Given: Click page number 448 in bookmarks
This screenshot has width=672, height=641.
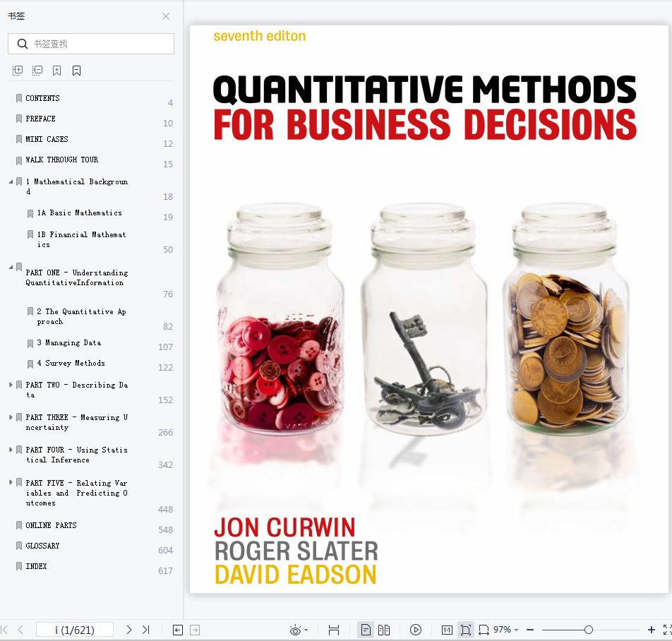Looking at the screenshot, I should pos(165,510).
